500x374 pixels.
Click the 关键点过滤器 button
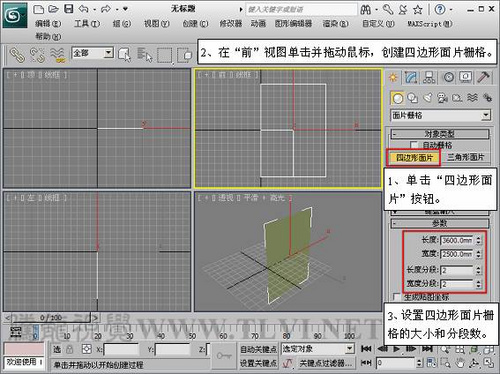[x=325, y=363]
